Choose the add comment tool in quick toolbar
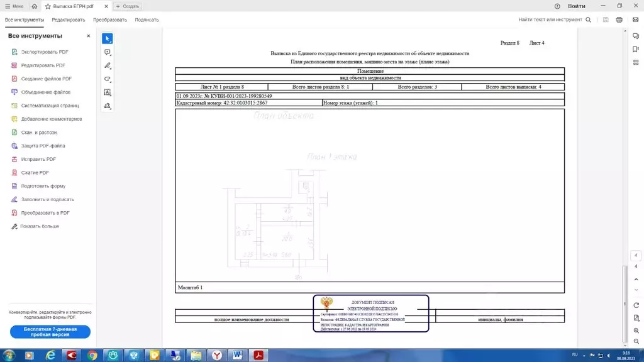 (x=108, y=52)
